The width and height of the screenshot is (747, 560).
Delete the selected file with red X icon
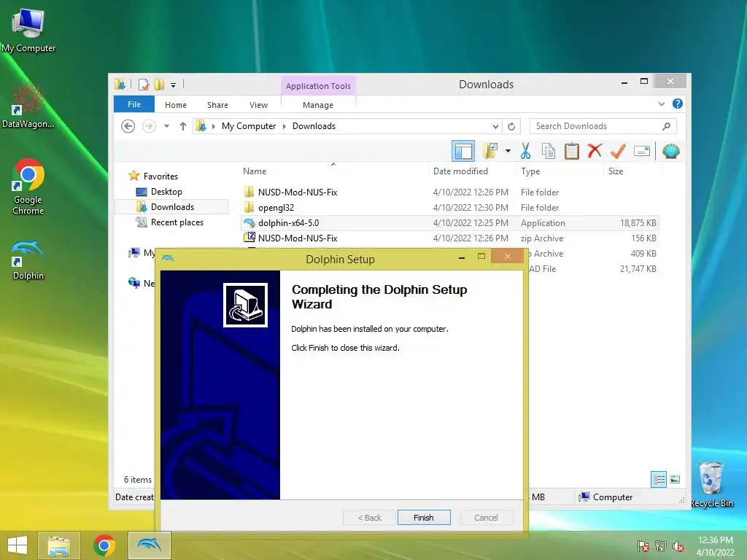pyautogui.click(x=595, y=152)
